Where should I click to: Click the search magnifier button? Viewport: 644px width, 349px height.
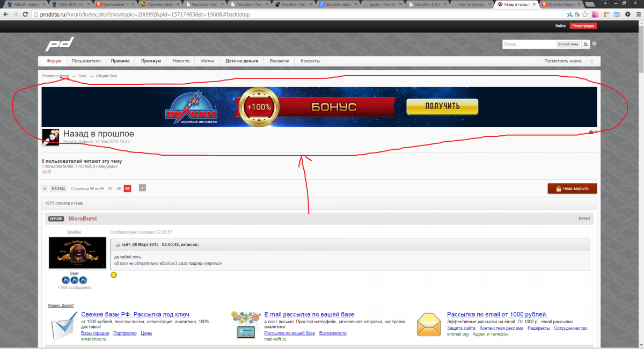586,45
